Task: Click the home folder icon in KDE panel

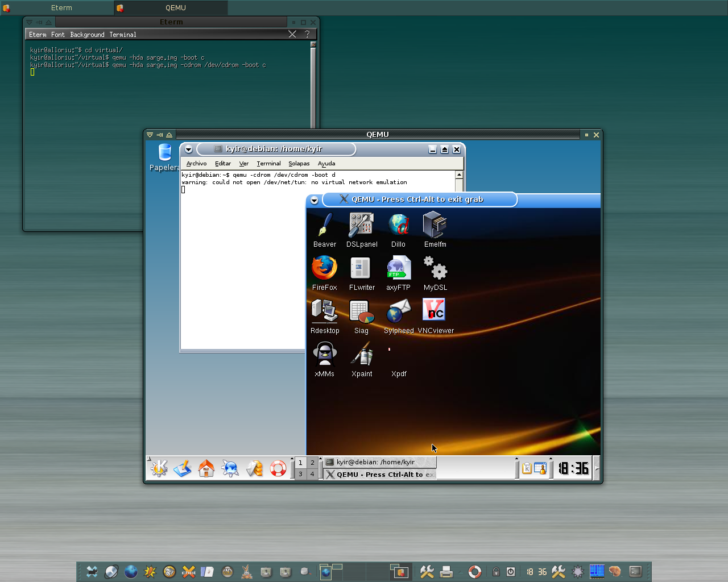Action: (206, 468)
